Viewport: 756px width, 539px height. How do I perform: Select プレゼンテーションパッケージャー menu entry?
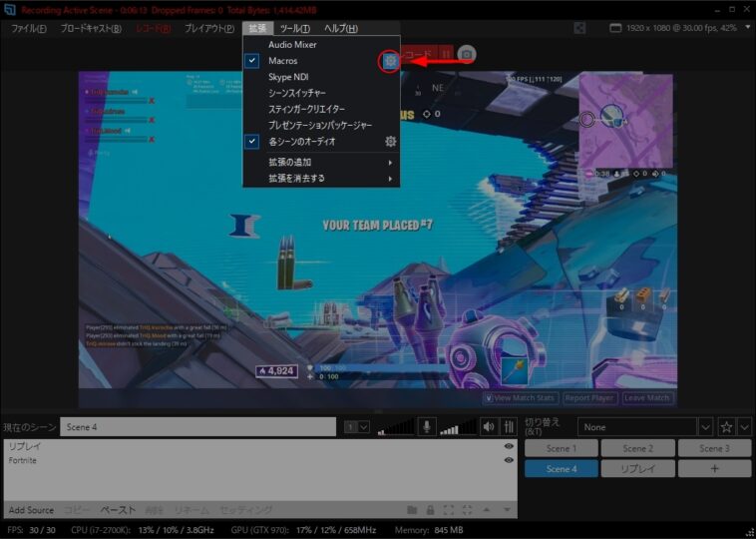[321, 125]
